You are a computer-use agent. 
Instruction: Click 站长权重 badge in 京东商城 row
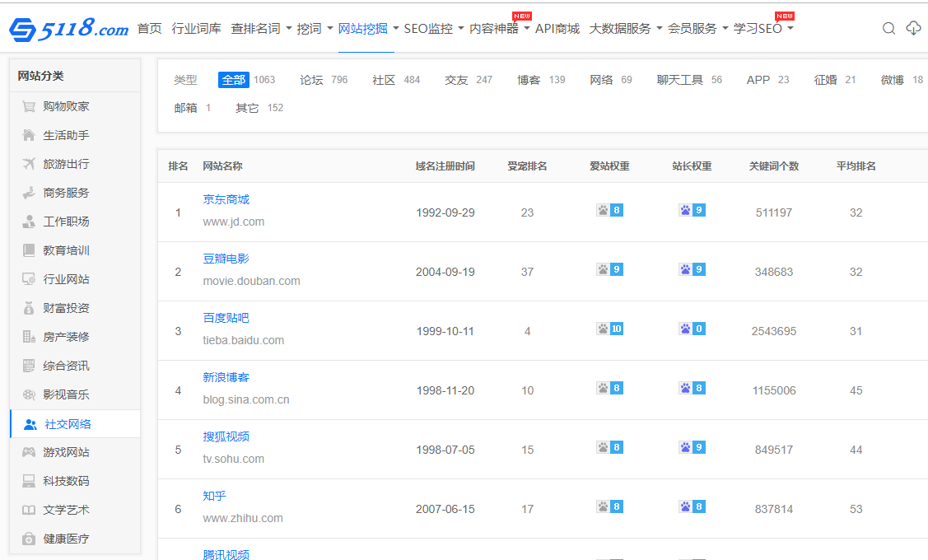click(x=692, y=210)
